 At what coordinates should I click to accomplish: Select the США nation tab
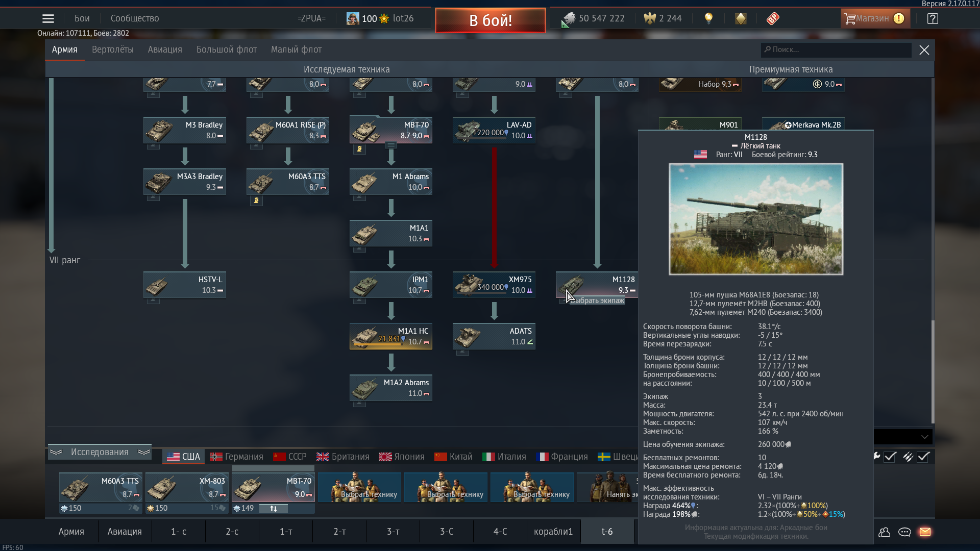(184, 457)
